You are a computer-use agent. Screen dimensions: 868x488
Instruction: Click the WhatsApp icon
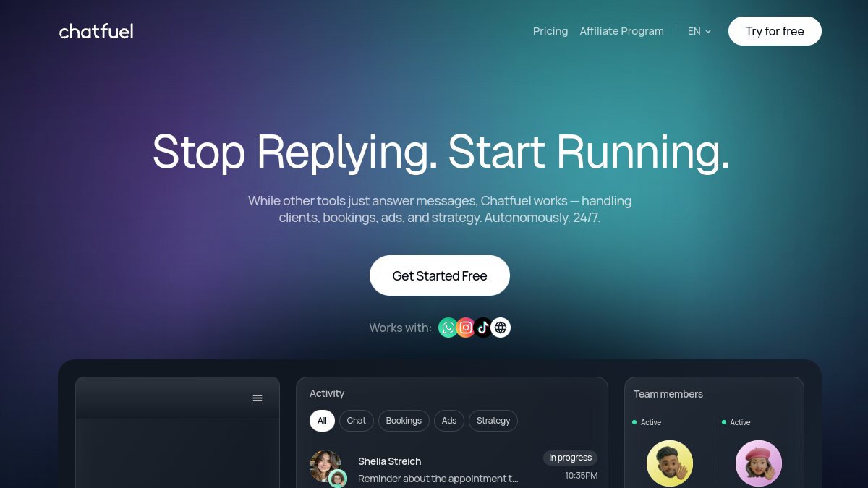pos(448,328)
